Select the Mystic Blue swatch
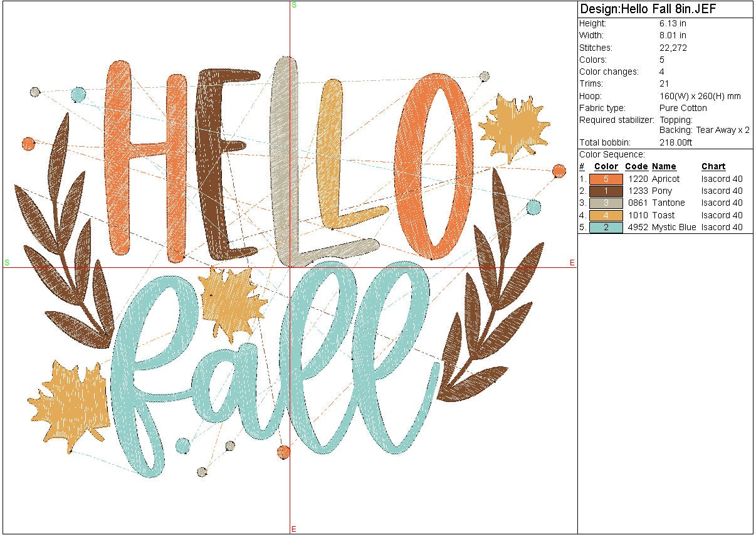 point(606,227)
